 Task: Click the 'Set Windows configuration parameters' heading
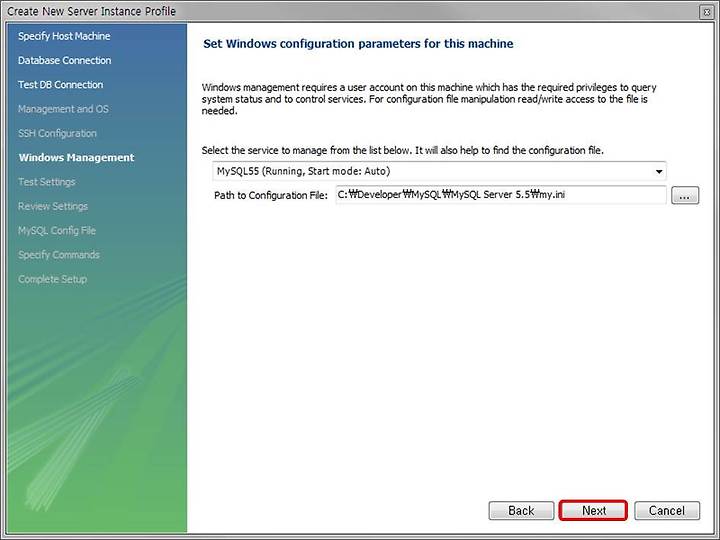[x=358, y=44]
